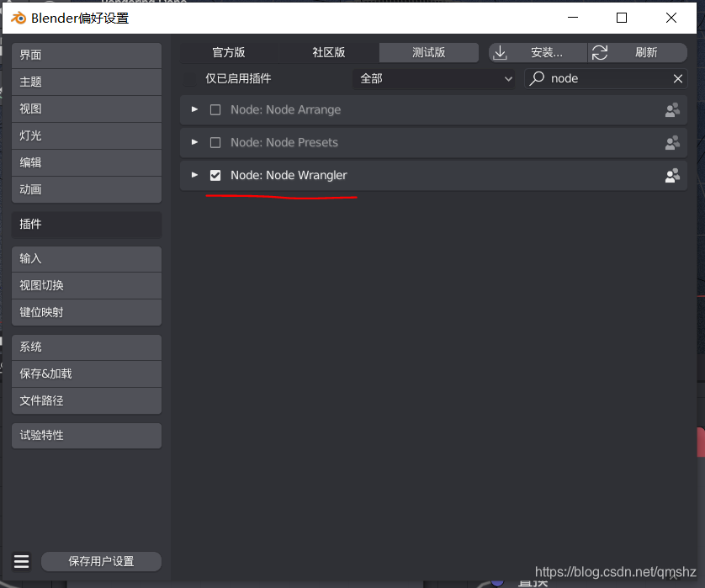Open the 视图切换 preferences section
705x588 pixels.
click(x=87, y=286)
